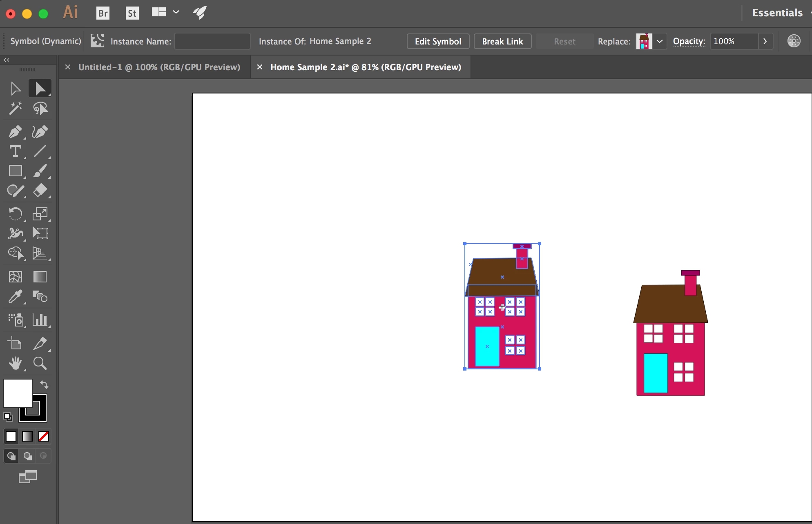The image size is (812, 524).
Task: Set paint mode to None
Action: click(44, 436)
